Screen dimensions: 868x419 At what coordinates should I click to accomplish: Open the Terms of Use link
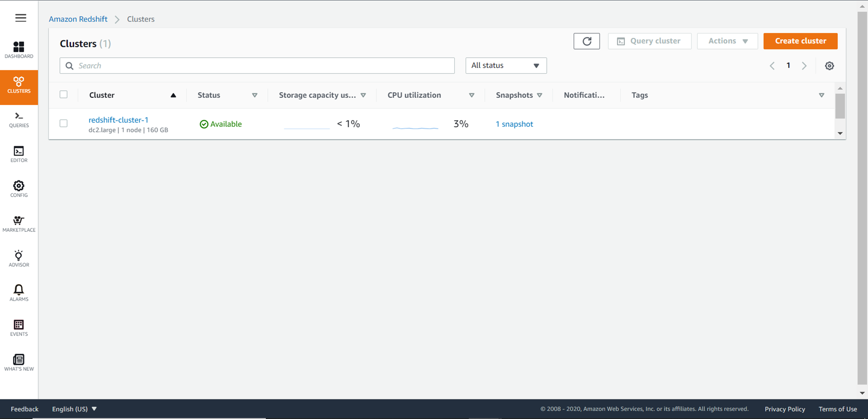(838, 409)
